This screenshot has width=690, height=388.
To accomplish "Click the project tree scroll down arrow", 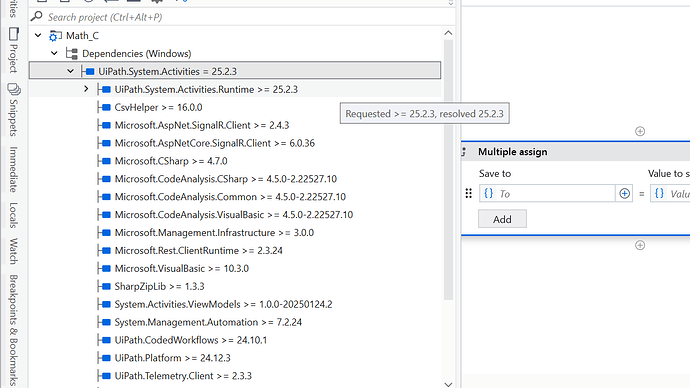I will (448, 384).
